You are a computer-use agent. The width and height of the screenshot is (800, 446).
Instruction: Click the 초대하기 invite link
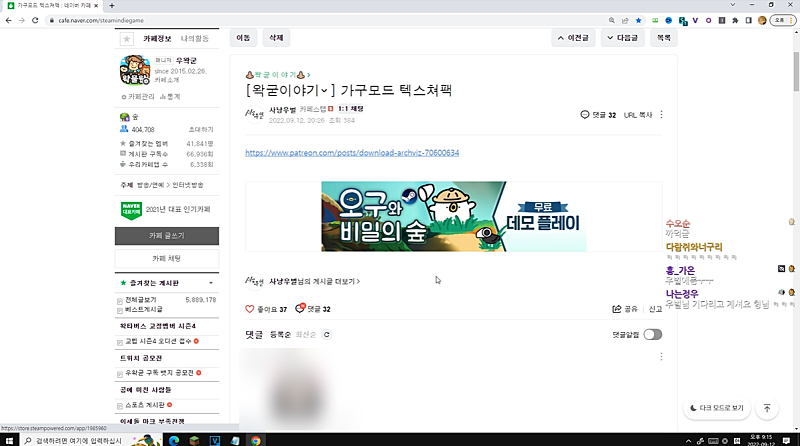click(x=201, y=130)
